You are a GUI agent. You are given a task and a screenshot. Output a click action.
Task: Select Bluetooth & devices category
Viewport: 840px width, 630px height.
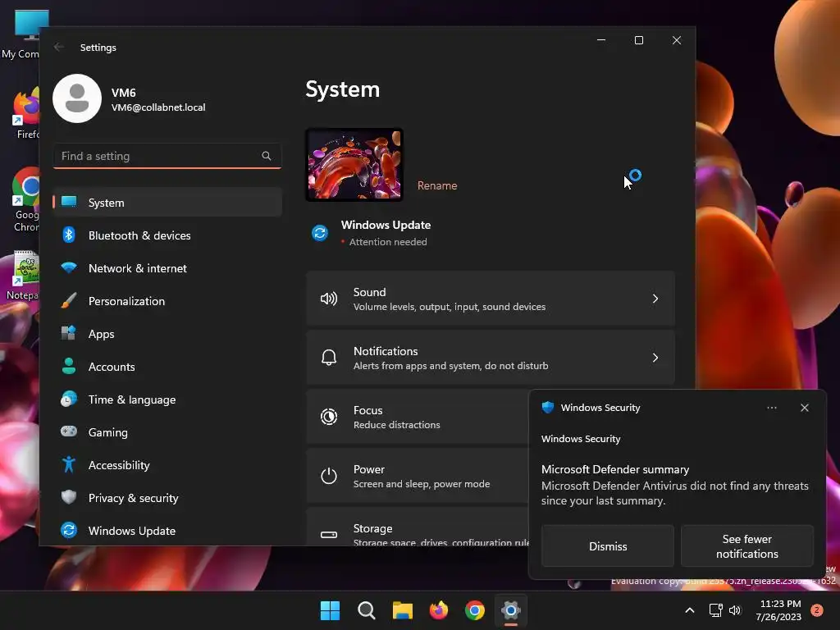[x=167, y=235]
